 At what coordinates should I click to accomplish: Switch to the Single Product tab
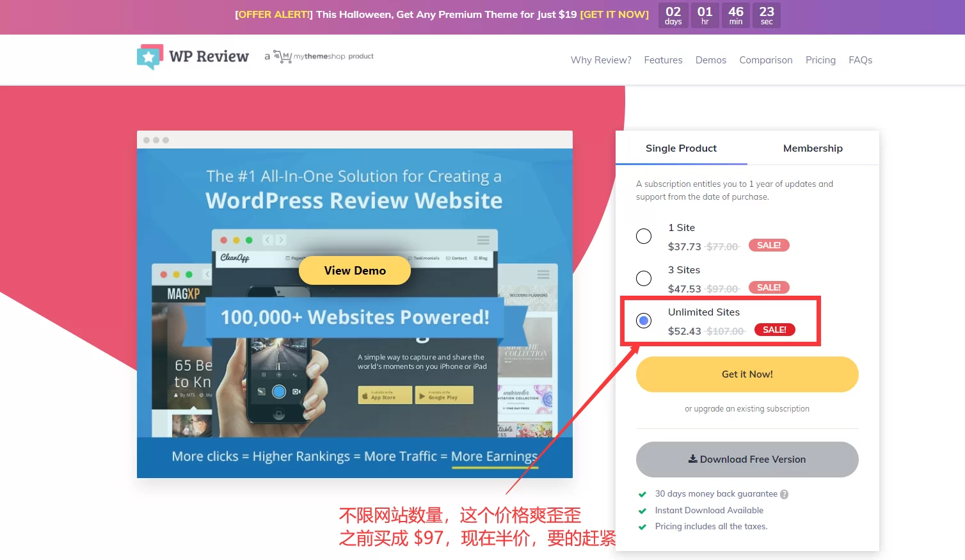(681, 148)
